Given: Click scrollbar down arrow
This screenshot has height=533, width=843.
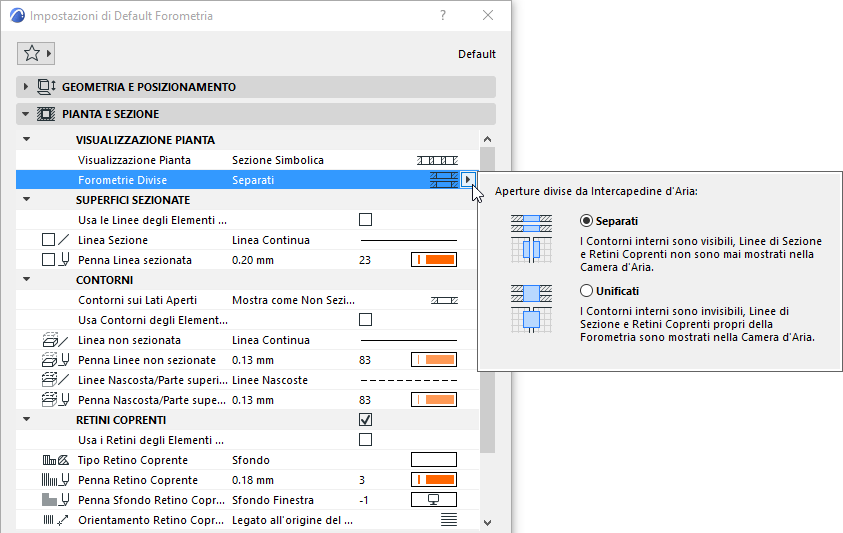Looking at the screenshot, I should [x=488, y=522].
